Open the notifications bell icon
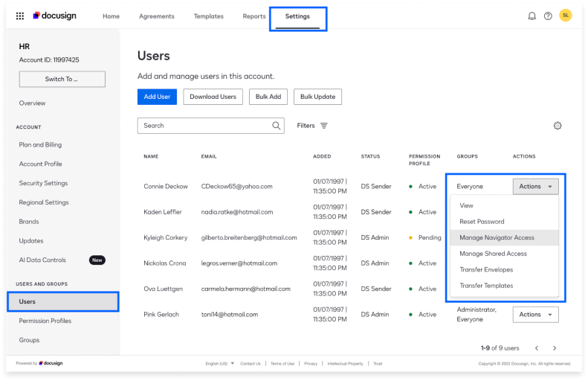Image resolution: width=588 pixels, height=381 pixels. pos(532,16)
